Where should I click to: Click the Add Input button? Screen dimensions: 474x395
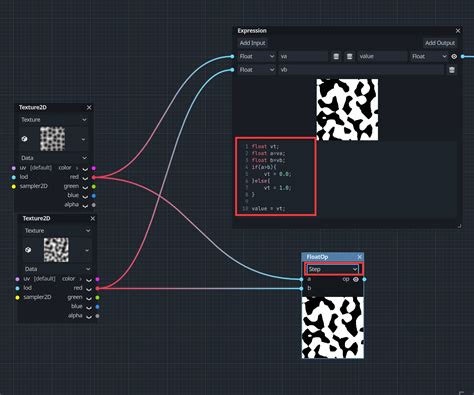[x=252, y=43]
